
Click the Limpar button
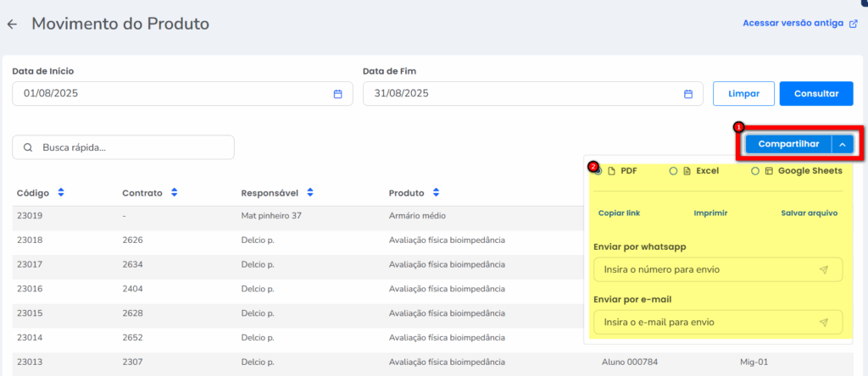tap(743, 94)
